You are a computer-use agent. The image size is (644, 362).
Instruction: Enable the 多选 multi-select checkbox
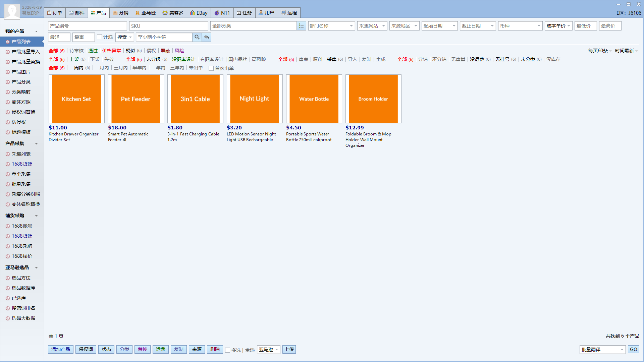pyautogui.click(x=227, y=350)
